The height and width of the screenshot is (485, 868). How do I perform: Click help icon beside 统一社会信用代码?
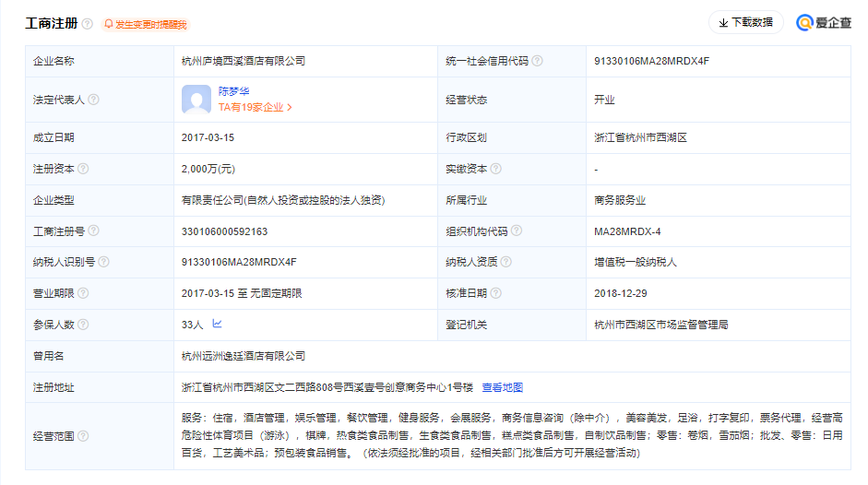point(537,61)
